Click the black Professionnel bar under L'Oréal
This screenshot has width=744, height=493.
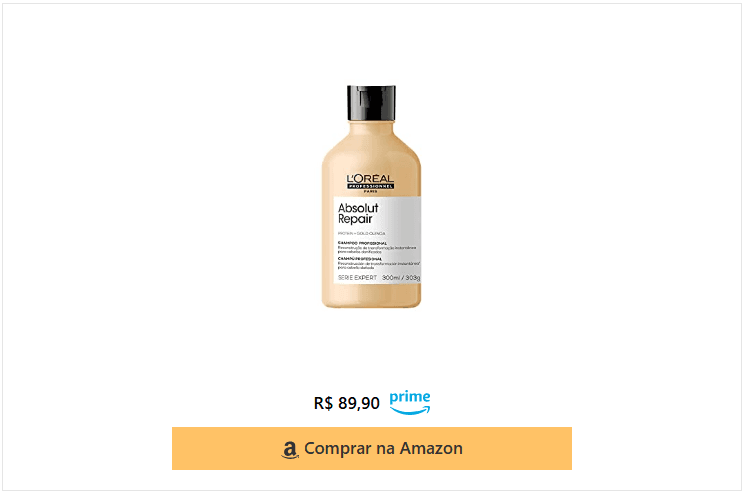click(x=371, y=186)
